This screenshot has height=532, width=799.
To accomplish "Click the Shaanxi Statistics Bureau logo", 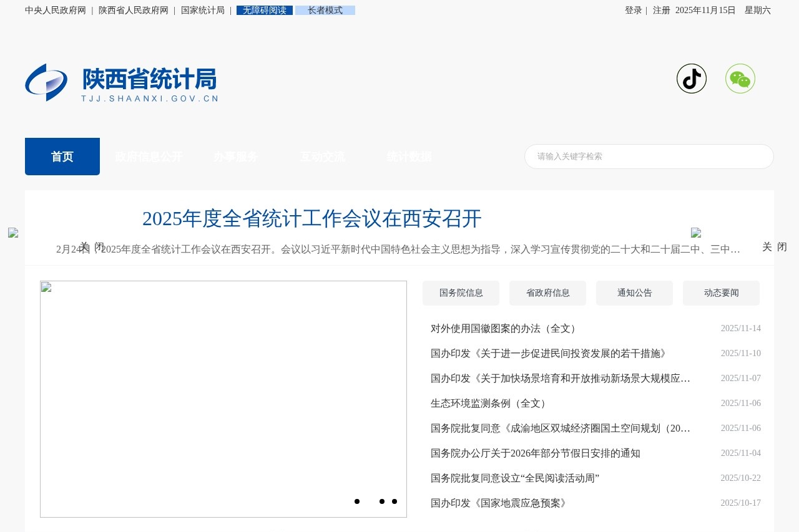I will pos(121,82).
